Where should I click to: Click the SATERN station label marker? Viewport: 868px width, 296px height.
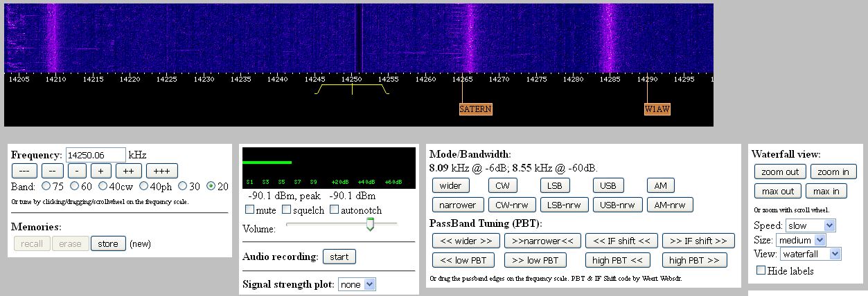(475, 109)
